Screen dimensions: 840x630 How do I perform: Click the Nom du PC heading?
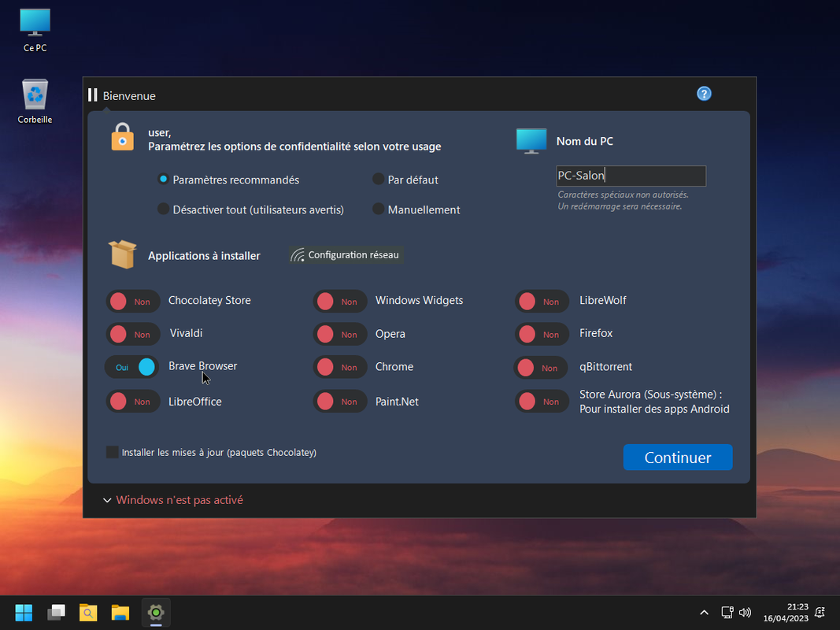point(584,142)
